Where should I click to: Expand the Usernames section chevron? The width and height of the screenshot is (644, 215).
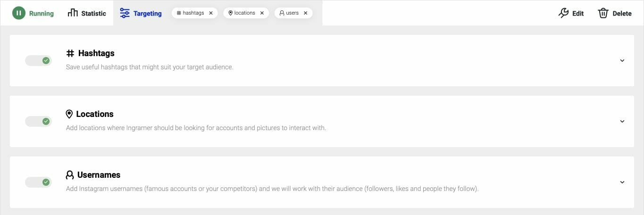(x=622, y=182)
